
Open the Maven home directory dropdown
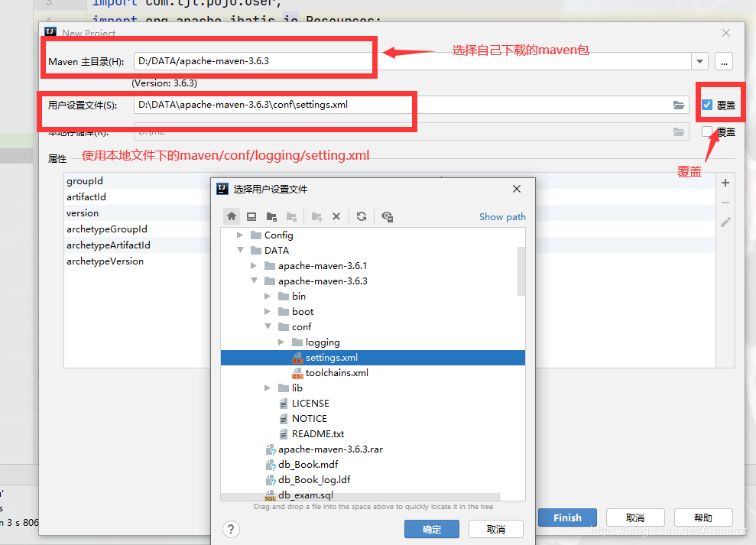click(699, 62)
